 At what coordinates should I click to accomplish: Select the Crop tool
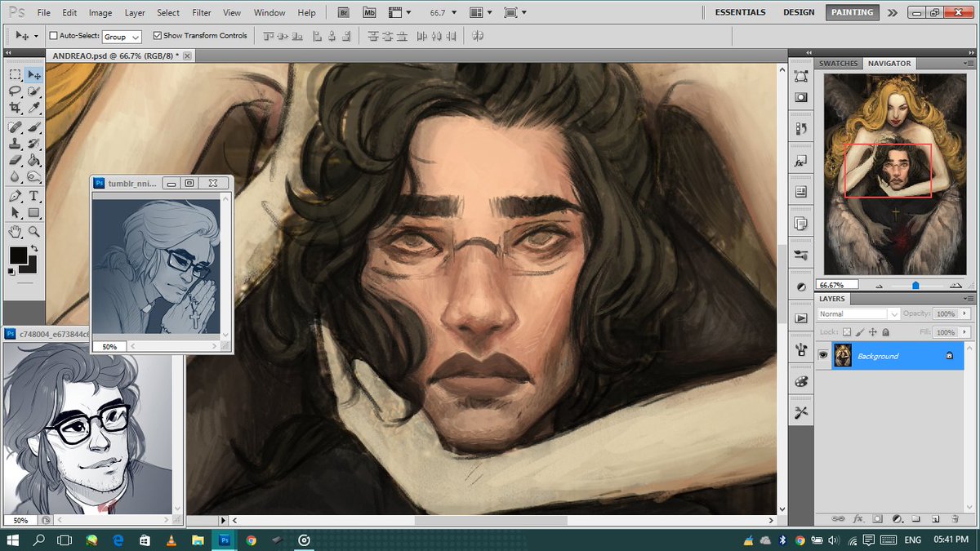(15, 107)
